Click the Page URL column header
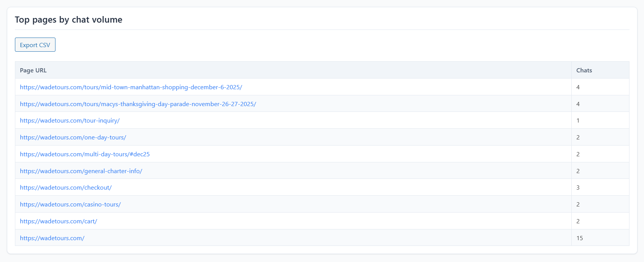Image resolution: width=644 pixels, height=262 pixels. (33, 70)
